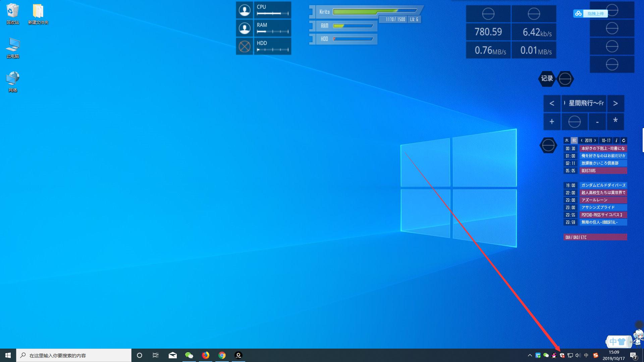The image size is (644, 362).
Task: Open the QQ penguin tray icon
Action: tap(554, 355)
